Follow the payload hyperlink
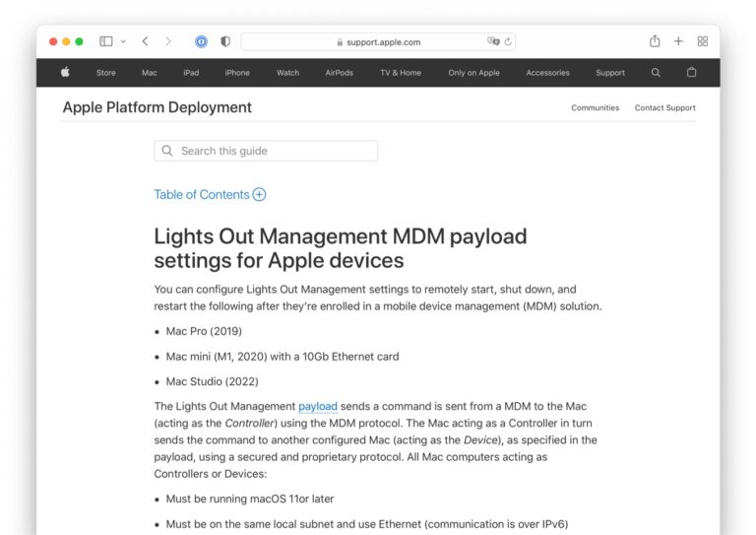The width and height of the screenshot is (756, 535). [x=318, y=406]
